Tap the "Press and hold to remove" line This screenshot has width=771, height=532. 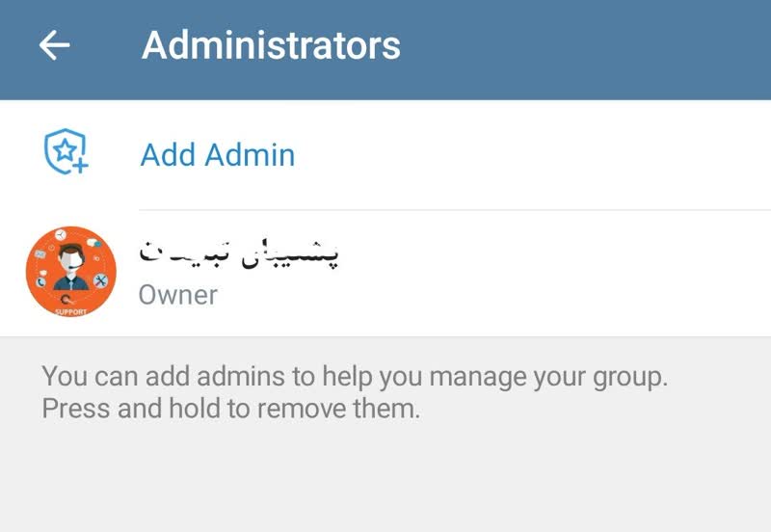point(231,409)
